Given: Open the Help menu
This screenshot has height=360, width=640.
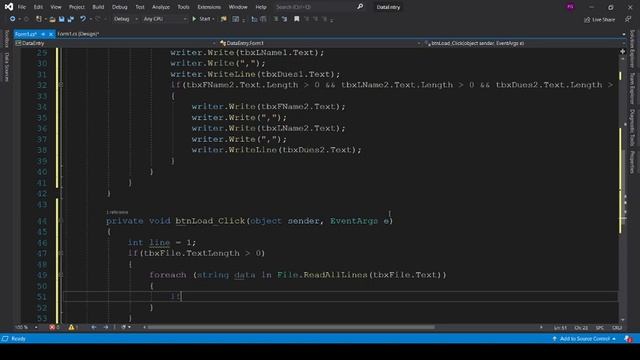Looking at the screenshot, I should coord(261,7).
